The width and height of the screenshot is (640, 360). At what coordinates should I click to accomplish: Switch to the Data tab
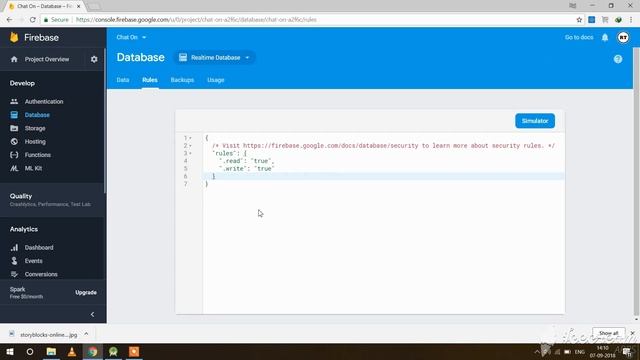pos(123,80)
